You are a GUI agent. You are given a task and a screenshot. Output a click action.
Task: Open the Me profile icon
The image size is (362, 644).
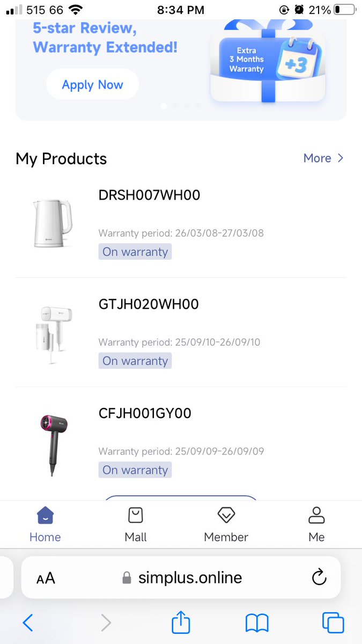[x=316, y=515]
